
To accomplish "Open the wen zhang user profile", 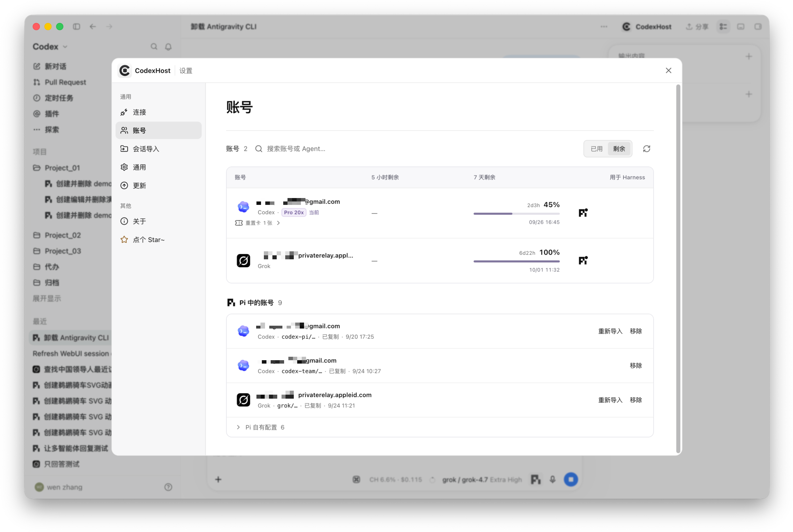I will 58,487.
